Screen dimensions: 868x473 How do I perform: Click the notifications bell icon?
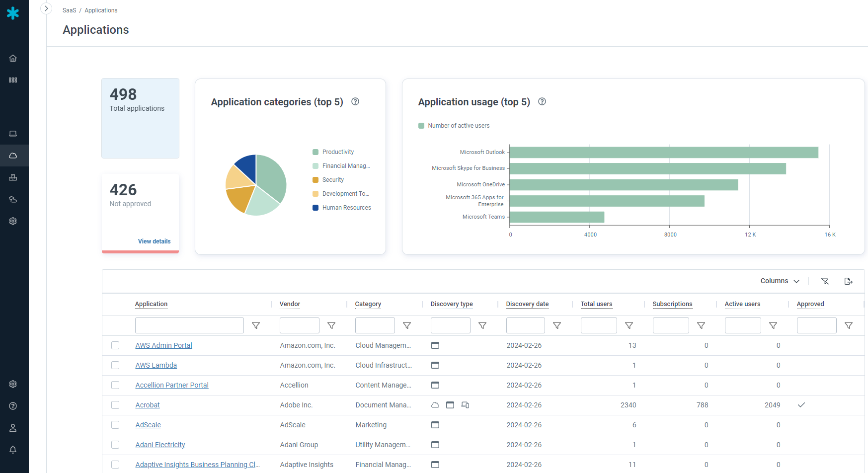(x=13, y=450)
